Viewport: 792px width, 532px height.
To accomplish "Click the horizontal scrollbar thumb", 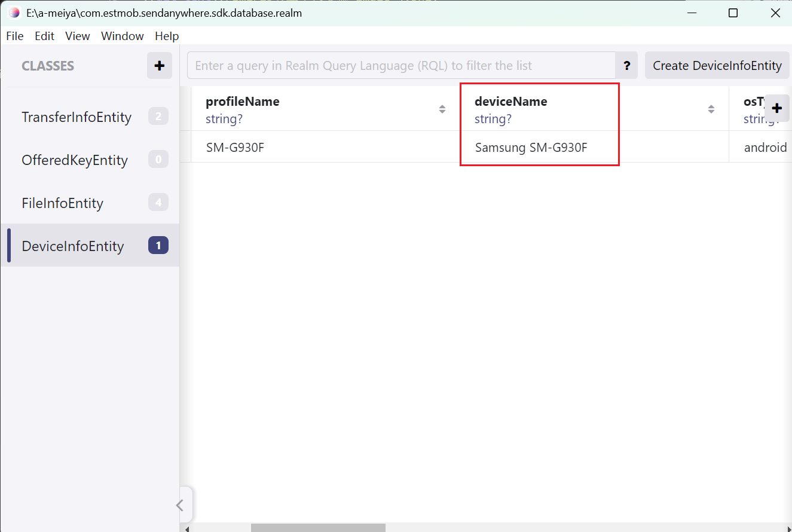I will [x=318, y=528].
